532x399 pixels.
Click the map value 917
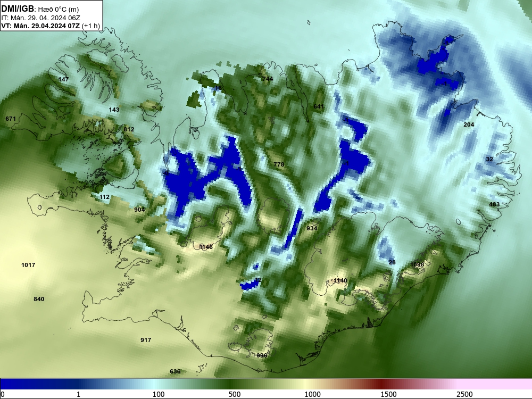click(146, 340)
